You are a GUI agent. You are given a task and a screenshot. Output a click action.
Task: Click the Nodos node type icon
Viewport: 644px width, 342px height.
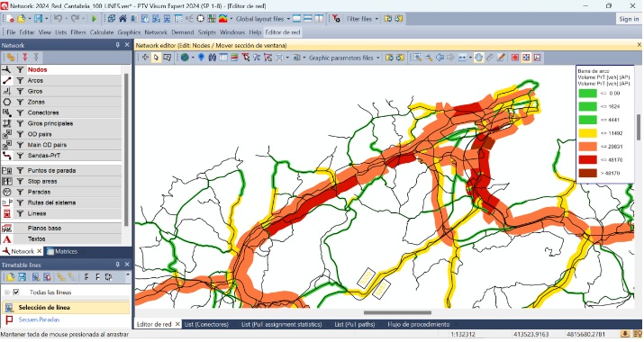click(6, 70)
